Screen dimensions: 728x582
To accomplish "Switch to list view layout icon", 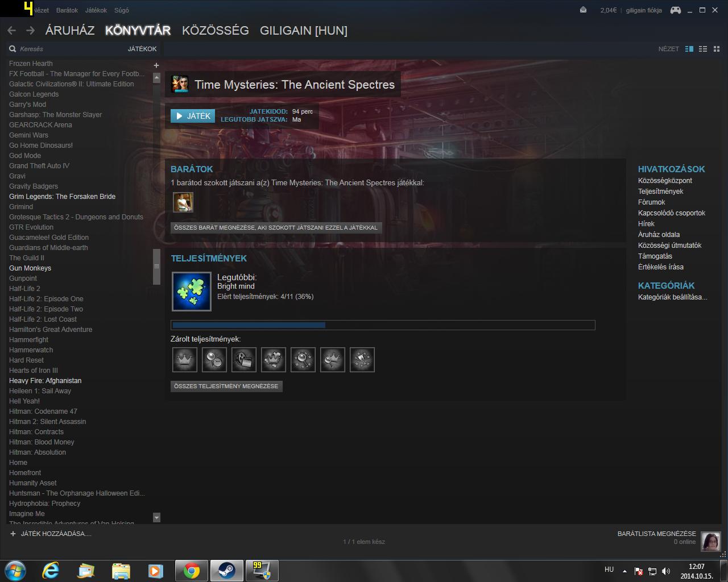I will pyautogui.click(x=703, y=49).
